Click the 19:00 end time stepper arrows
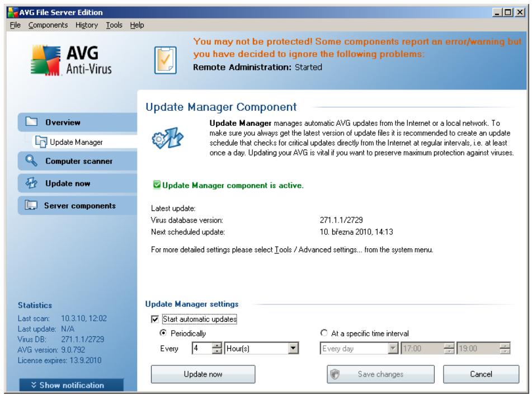This screenshot has width=532, height=395. (505, 348)
